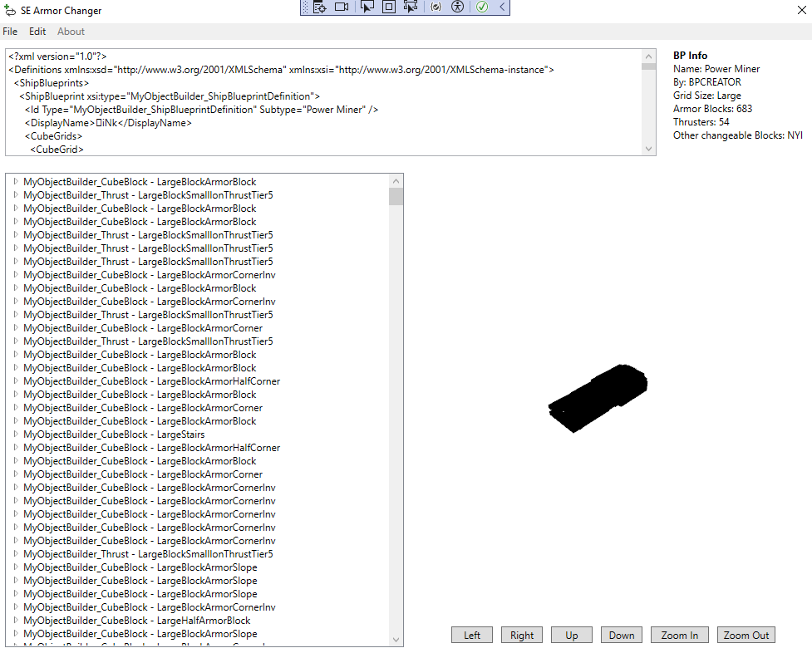812x653 pixels.
Task: Open the File menu
Action: 10,32
